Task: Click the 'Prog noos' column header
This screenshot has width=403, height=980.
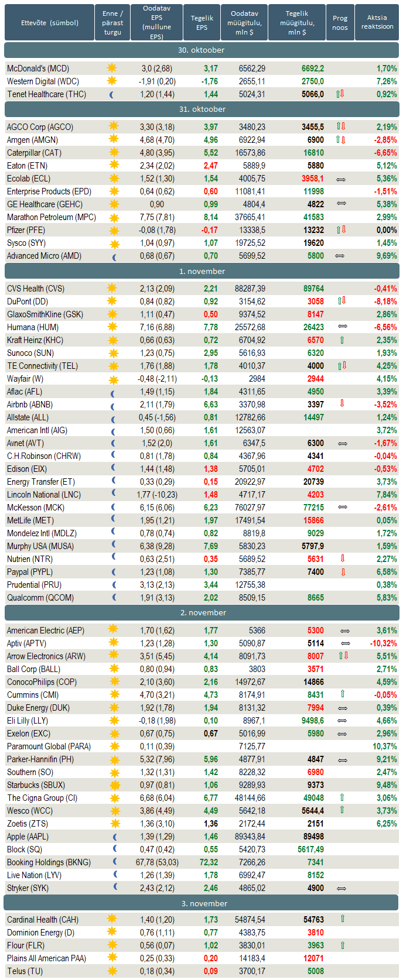Action: pos(340,23)
